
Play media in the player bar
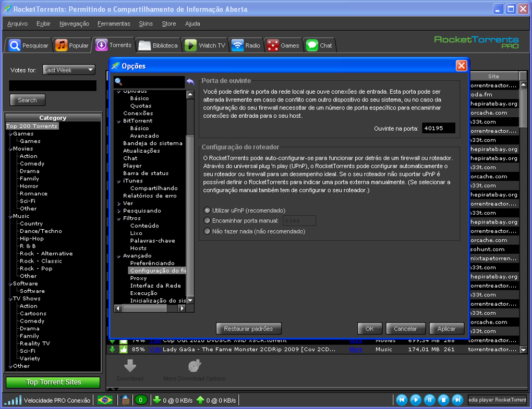pos(416,400)
